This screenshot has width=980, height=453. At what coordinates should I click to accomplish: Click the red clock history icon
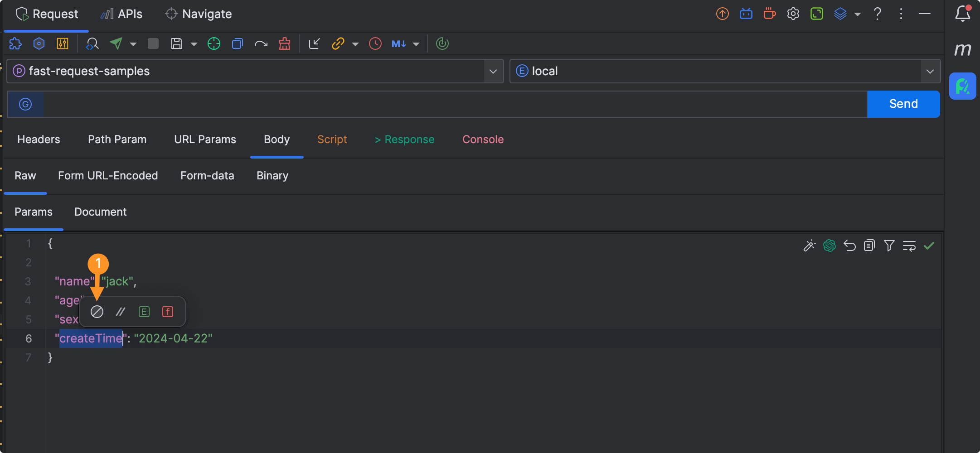[375, 44]
